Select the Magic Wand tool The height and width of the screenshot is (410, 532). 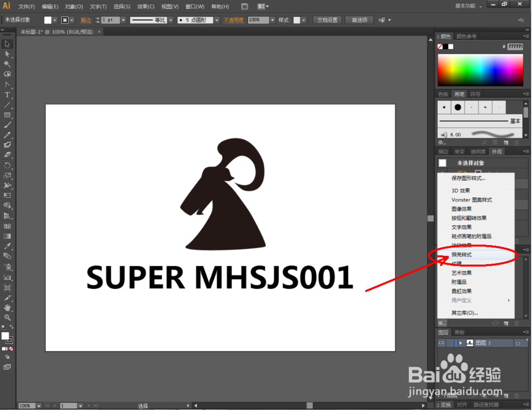pyautogui.click(x=7, y=64)
